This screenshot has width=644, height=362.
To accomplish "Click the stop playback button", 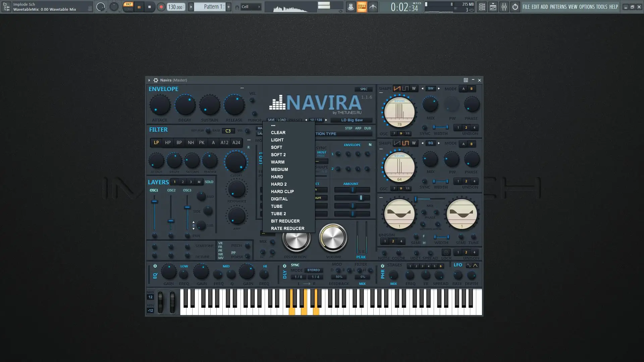I will (150, 7).
